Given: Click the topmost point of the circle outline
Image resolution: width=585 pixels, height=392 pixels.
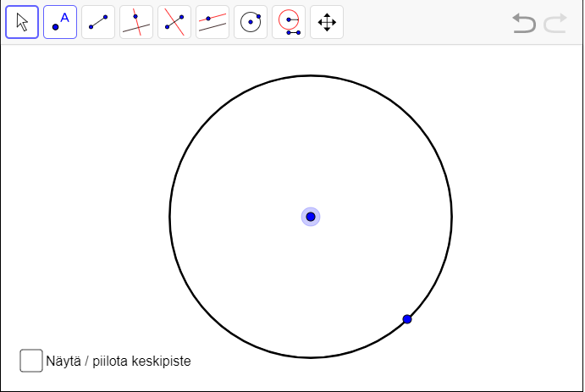Looking at the screenshot, I should click(x=311, y=75).
